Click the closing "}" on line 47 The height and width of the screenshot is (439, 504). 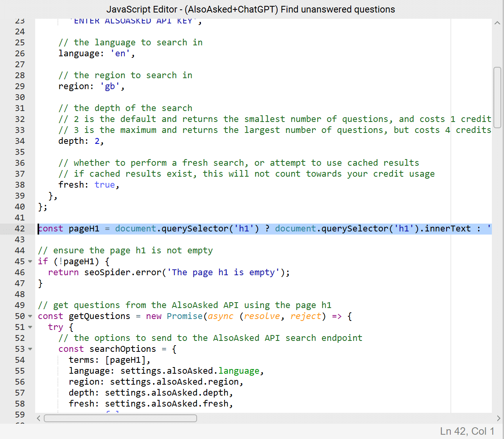40,283
